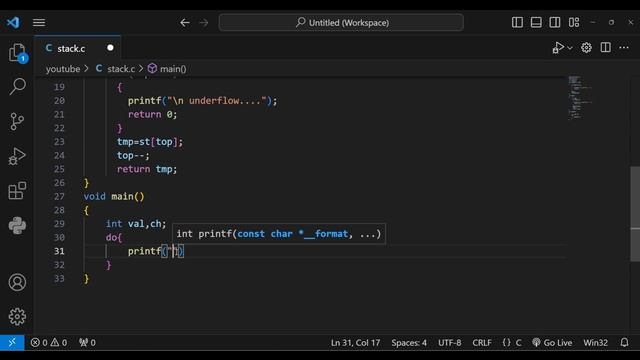The width and height of the screenshot is (640, 360).
Task: Open ports indicator showing 0
Action: [87, 342]
